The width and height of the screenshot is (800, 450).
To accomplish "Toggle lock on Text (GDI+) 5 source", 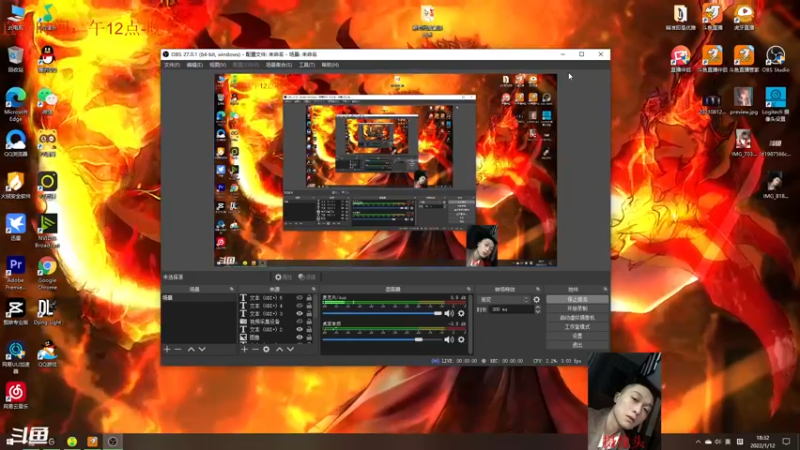I will tap(309, 298).
